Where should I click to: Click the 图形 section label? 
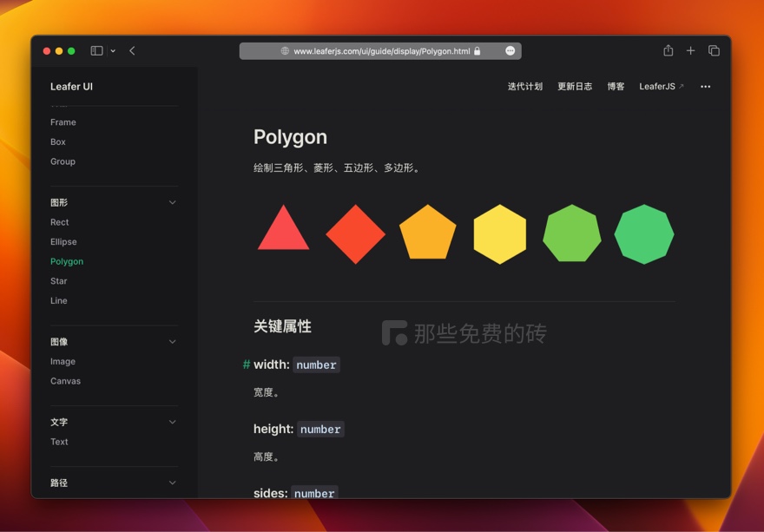pyautogui.click(x=59, y=202)
